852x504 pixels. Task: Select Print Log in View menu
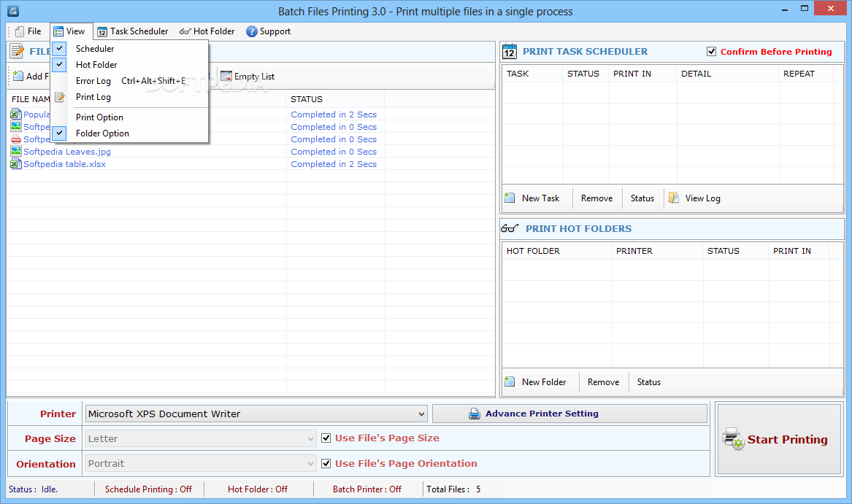click(x=130, y=97)
